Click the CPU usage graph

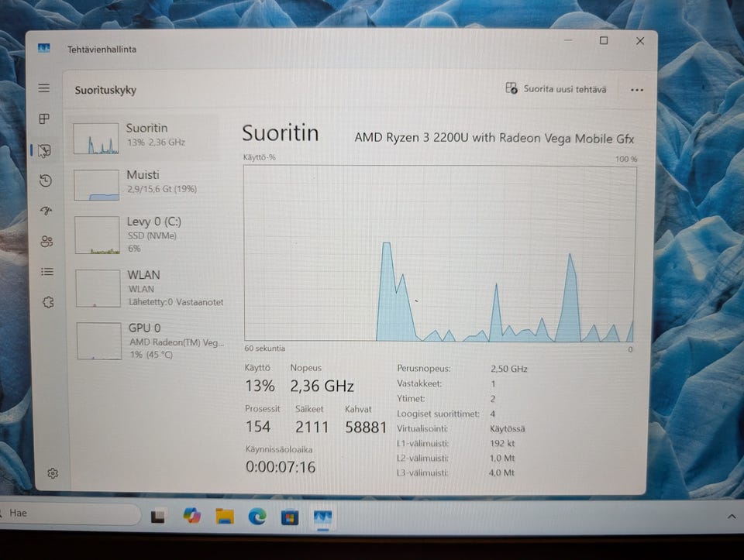[440, 253]
